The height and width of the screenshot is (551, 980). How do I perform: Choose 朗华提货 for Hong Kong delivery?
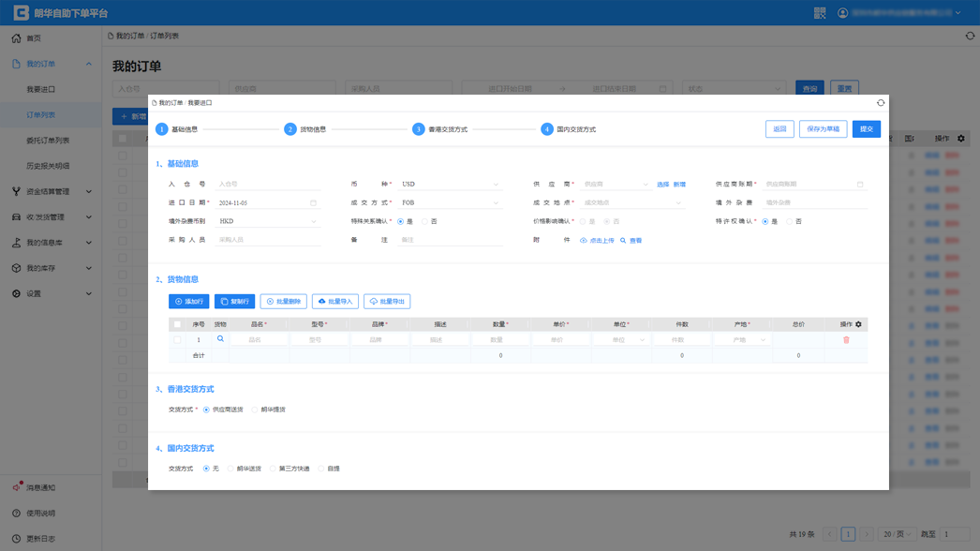tap(255, 410)
